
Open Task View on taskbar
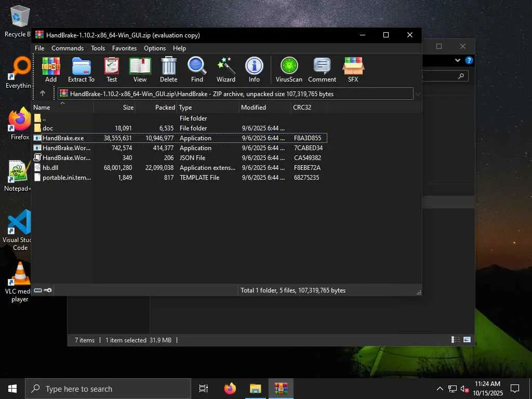click(204, 389)
